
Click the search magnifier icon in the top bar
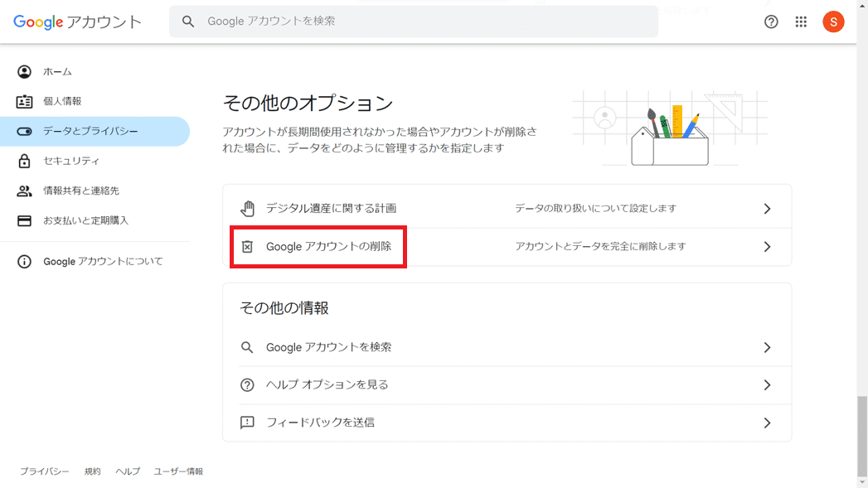click(x=188, y=22)
